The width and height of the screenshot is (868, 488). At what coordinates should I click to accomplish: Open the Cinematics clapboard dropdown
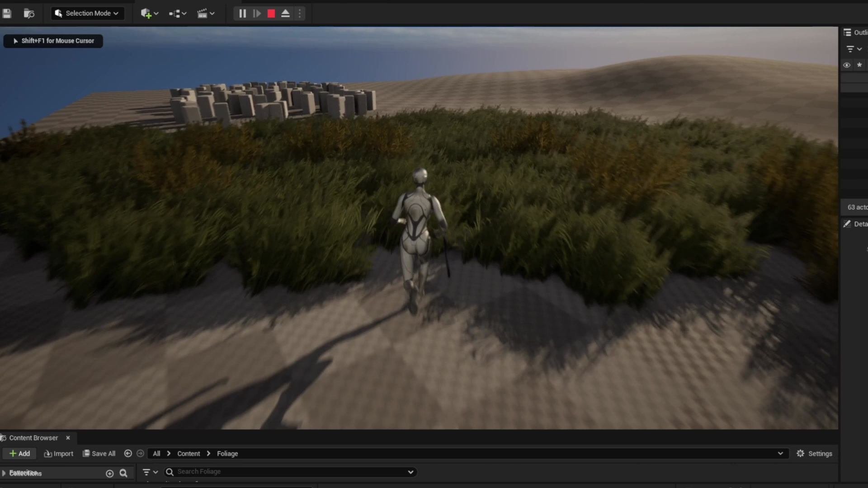206,14
